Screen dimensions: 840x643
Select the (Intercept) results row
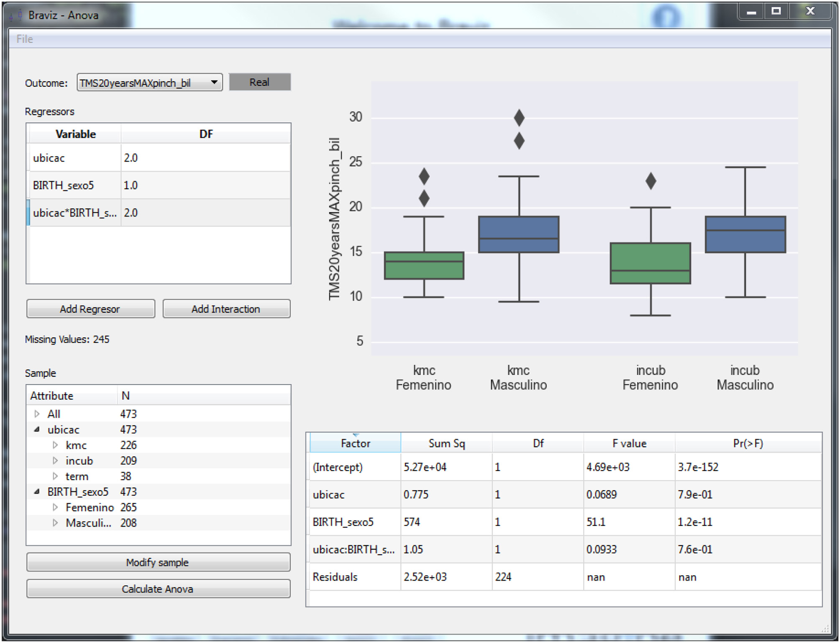565,467
